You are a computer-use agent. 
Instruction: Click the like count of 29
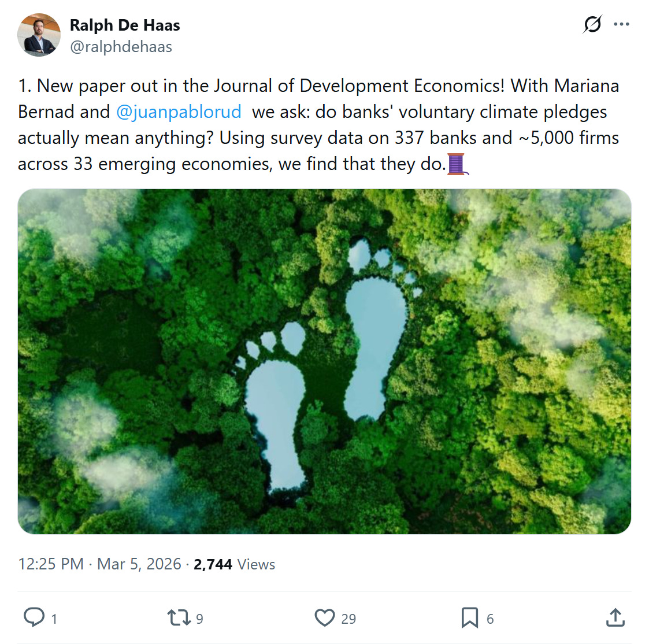[348, 619]
